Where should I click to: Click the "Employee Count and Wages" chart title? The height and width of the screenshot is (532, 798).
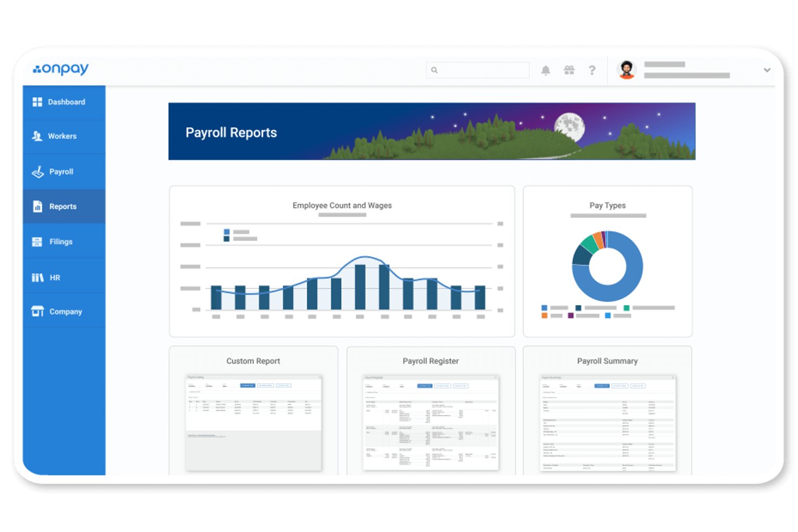pyautogui.click(x=342, y=205)
